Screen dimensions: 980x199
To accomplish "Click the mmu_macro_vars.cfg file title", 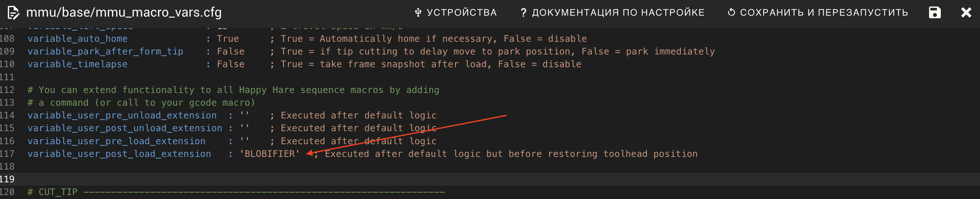I will coord(124,12).
